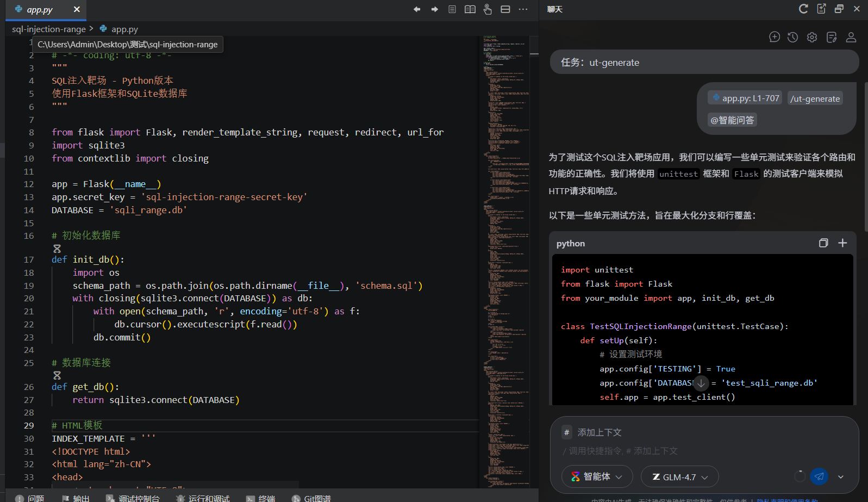
Task: Start a new chat with the plus bubble icon
Action: (775, 37)
